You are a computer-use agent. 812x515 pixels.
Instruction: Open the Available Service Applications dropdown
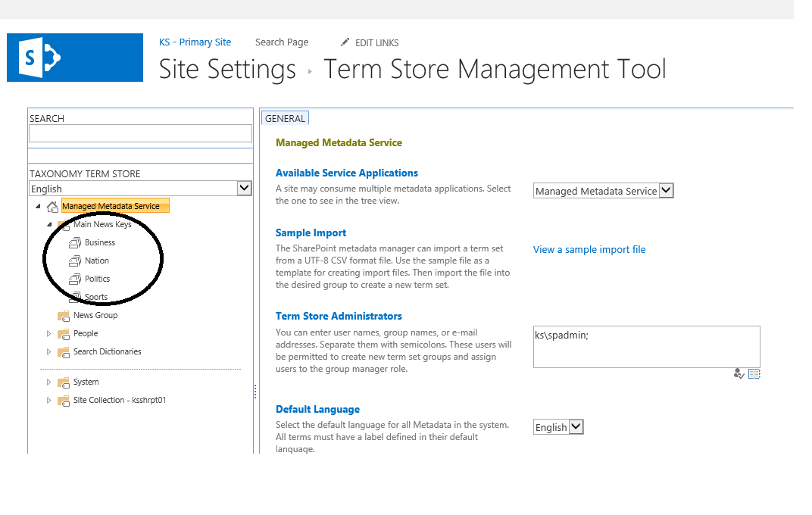pos(603,191)
